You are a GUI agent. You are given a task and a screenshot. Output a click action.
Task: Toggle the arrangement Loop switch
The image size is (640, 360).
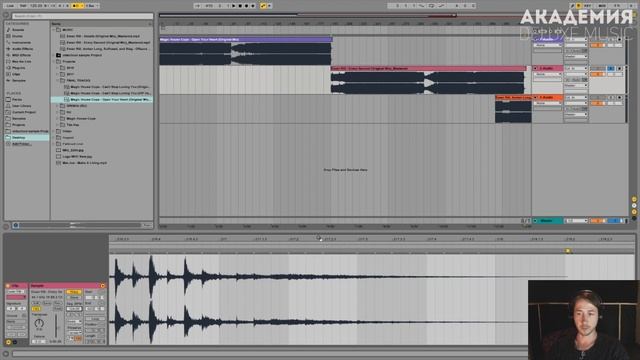pos(431,6)
